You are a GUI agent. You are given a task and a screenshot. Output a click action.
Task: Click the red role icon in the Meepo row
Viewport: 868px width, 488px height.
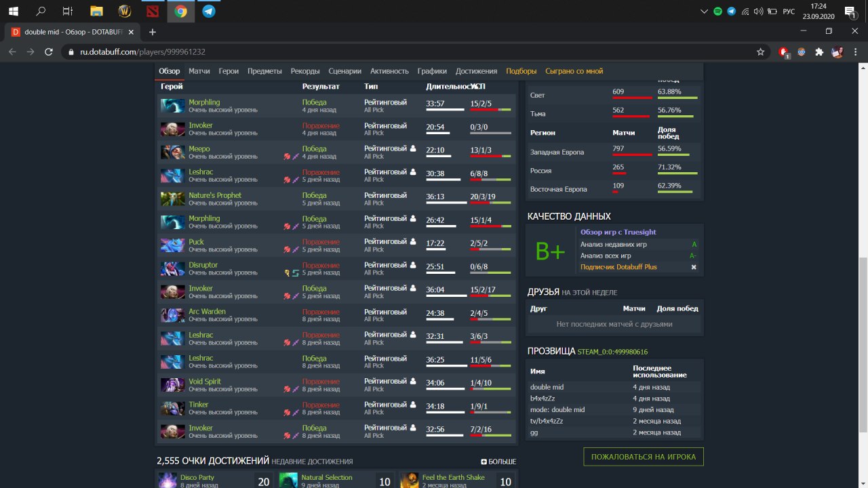click(x=288, y=157)
